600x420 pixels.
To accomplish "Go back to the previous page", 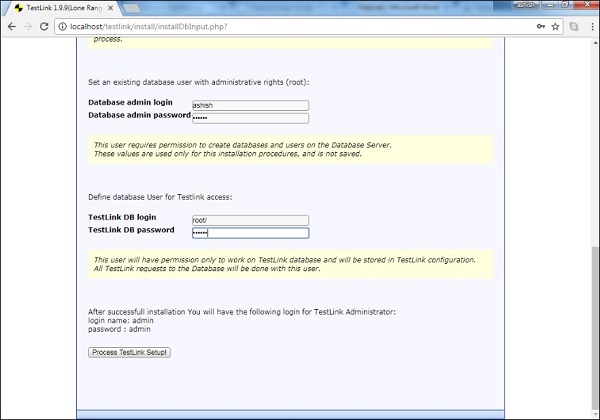I will click(x=11, y=25).
